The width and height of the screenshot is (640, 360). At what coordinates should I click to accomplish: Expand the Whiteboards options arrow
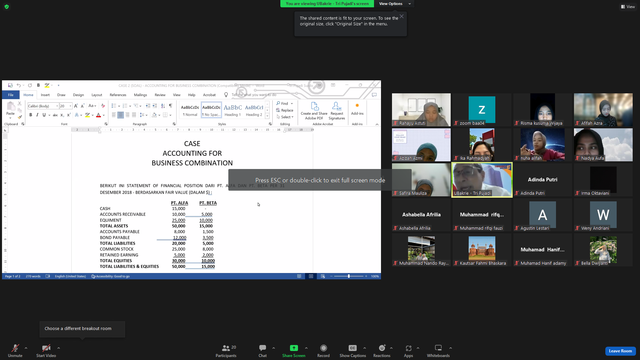click(x=451, y=348)
